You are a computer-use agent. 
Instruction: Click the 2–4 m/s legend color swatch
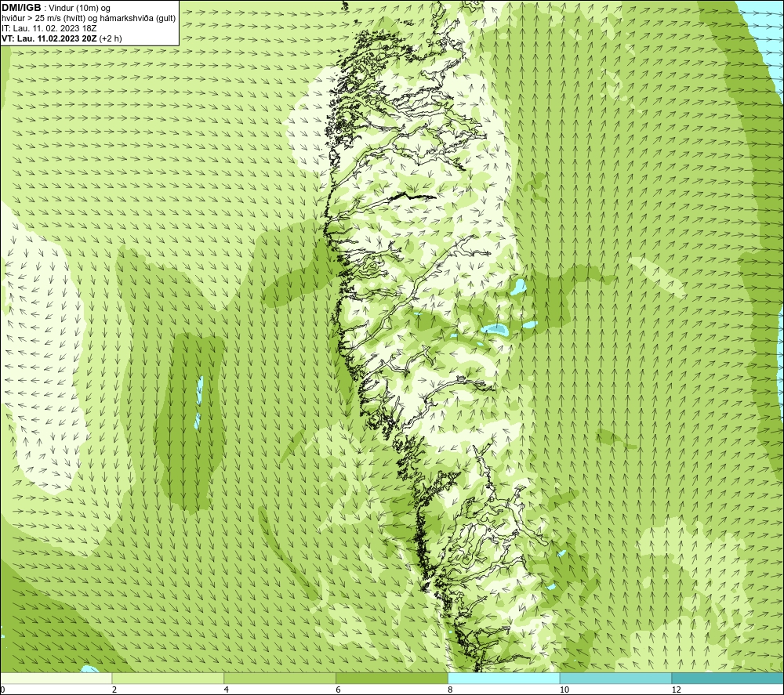(x=168, y=679)
